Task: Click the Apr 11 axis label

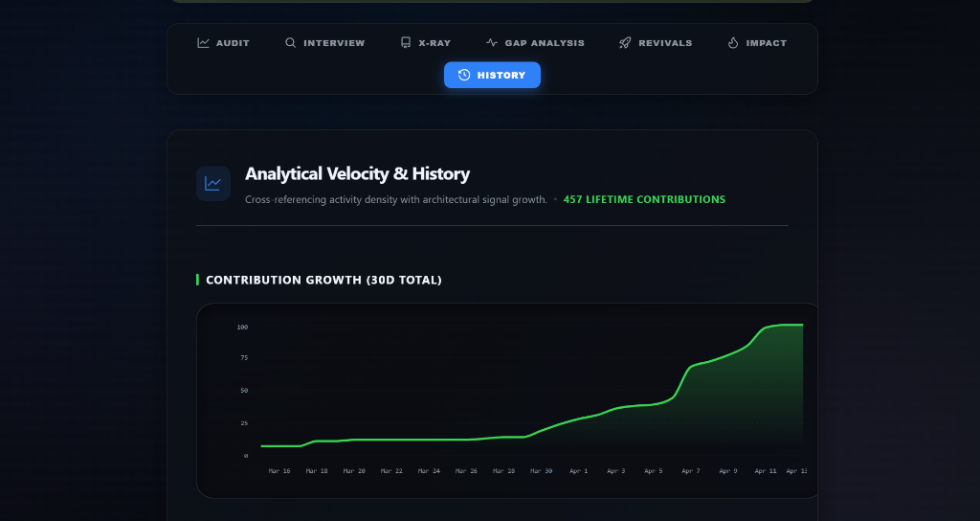Action: point(766,471)
